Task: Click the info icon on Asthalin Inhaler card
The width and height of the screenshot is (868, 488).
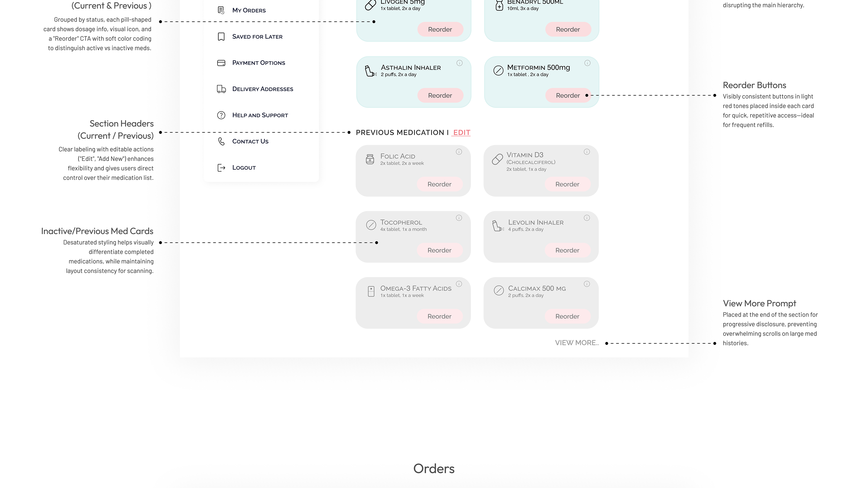Action: click(459, 63)
